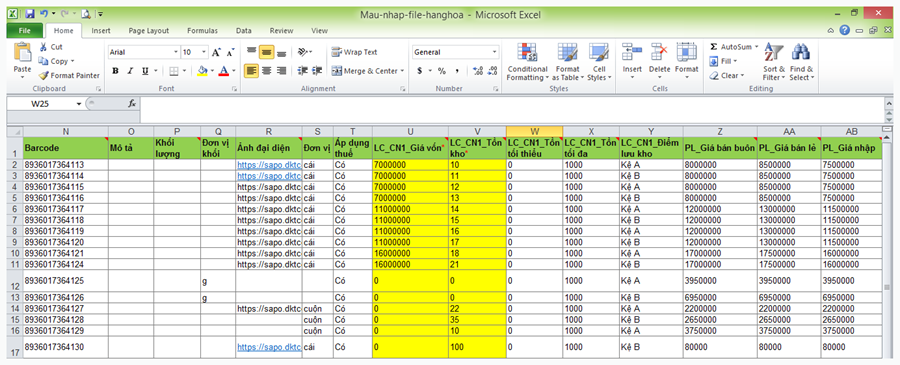Click the Increase Indent icon
The image size is (900, 365).
coord(317,71)
